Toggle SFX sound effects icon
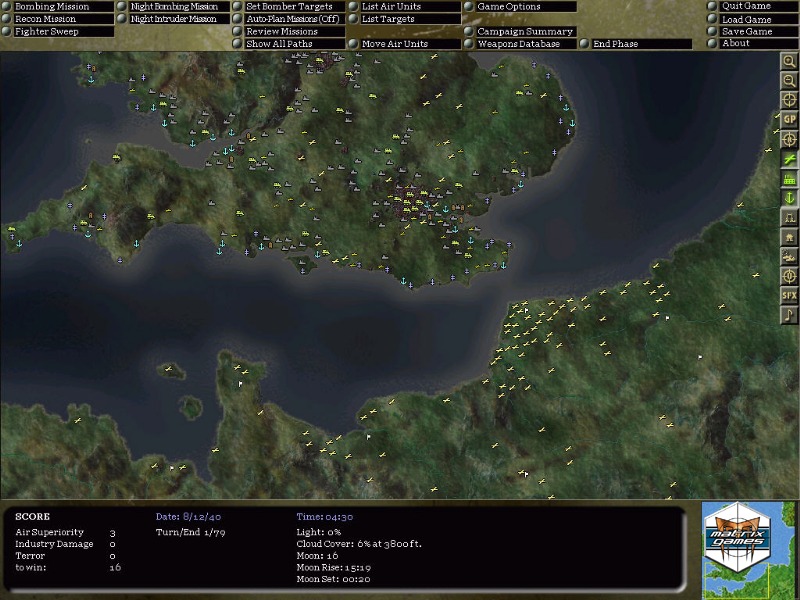Image resolution: width=800 pixels, height=600 pixels. (789, 295)
